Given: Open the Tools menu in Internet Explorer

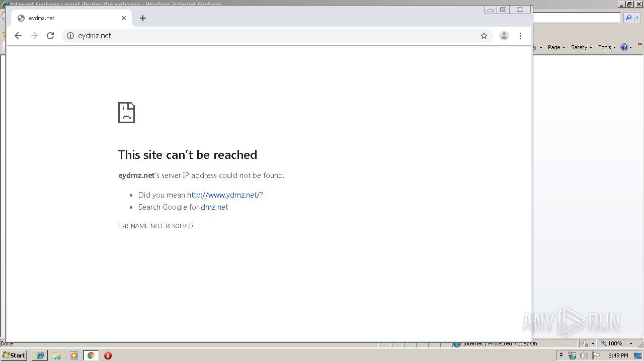Looking at the screenshot, I should click(607, 47).
